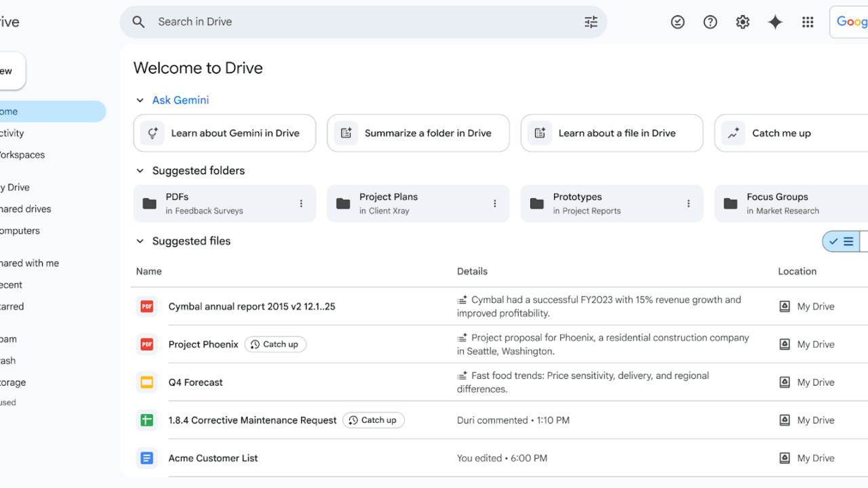
Task: Collapse the Suggested folders section
Action: click(x=140, y=171)
